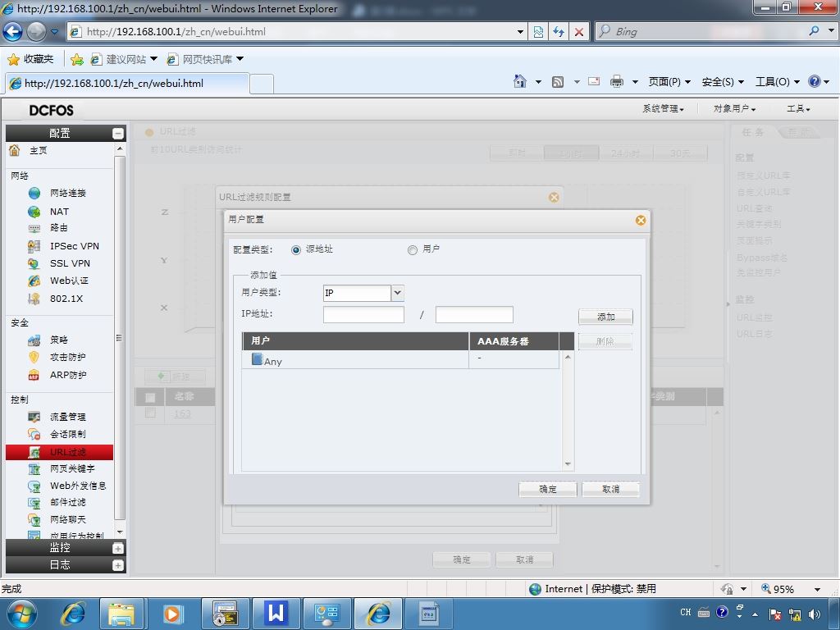This screenshot has width=840, height=630.
Task: Click the IE back navigation arrow
Action: [x=12, y=32]
